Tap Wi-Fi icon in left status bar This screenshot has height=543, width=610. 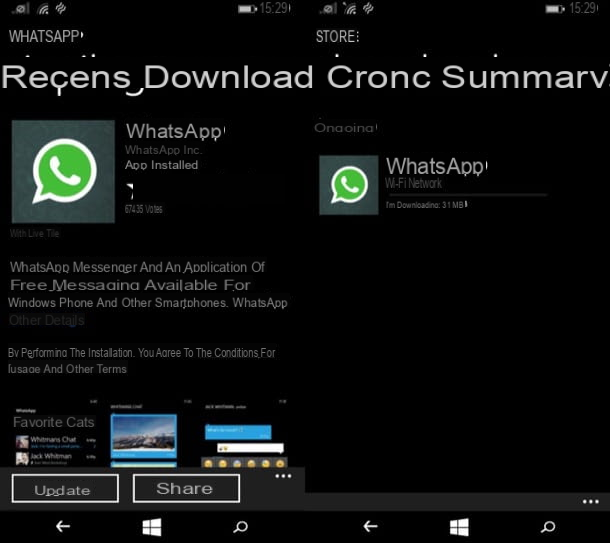click(x=43, y=9)
